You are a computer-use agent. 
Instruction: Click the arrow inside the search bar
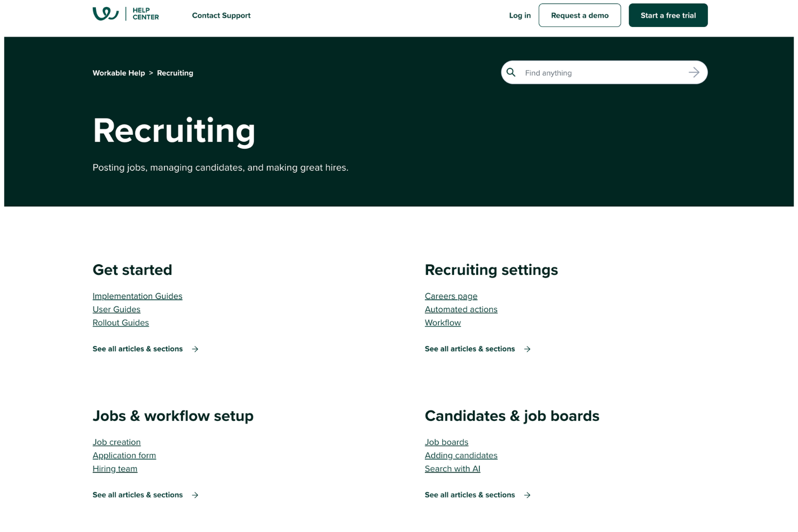tap(694, 72)
